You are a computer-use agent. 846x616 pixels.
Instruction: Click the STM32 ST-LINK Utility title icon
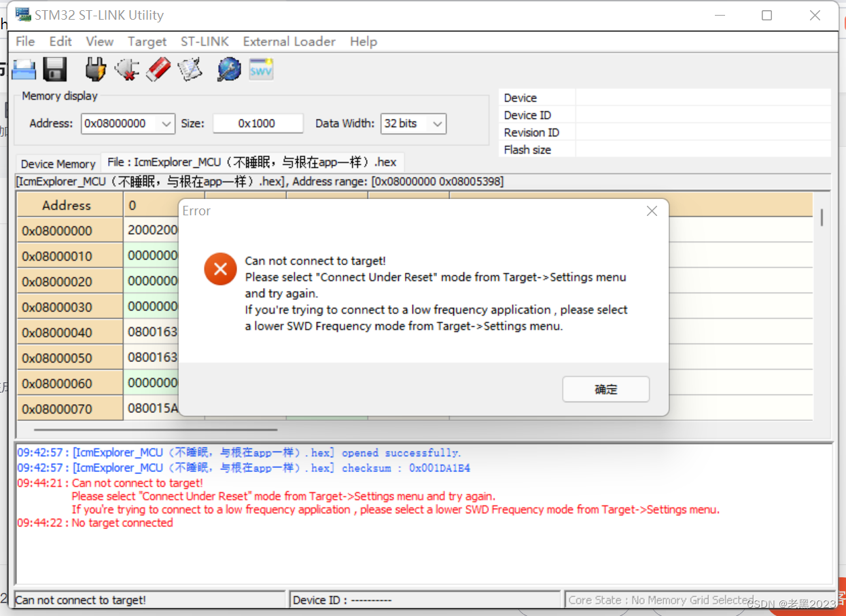tap(23, 14)
